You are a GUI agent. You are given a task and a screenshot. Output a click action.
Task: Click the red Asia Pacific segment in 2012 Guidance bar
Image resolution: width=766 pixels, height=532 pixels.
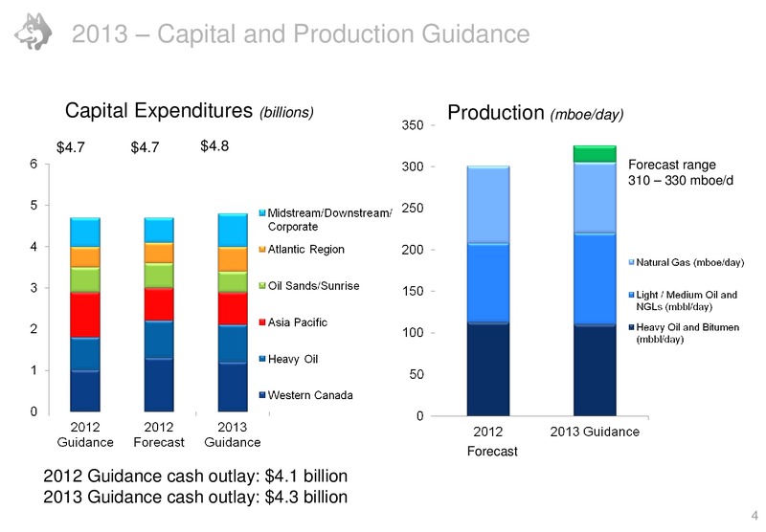coord(85,315)
